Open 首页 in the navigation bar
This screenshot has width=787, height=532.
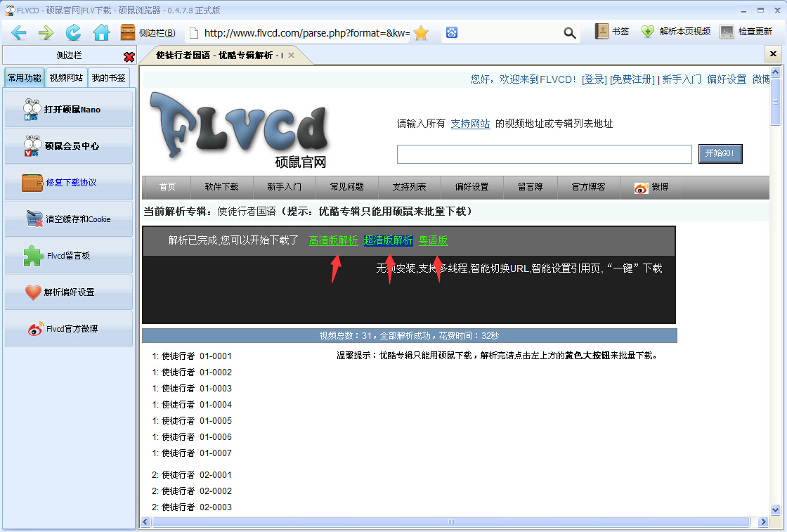pos(167,187)
